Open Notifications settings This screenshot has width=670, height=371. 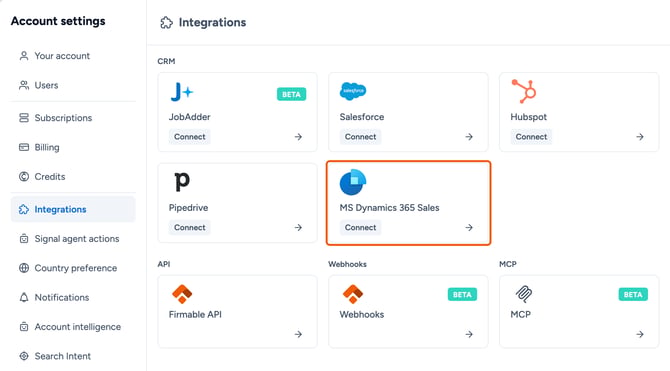pyautogui.click(x=73, y=297)
